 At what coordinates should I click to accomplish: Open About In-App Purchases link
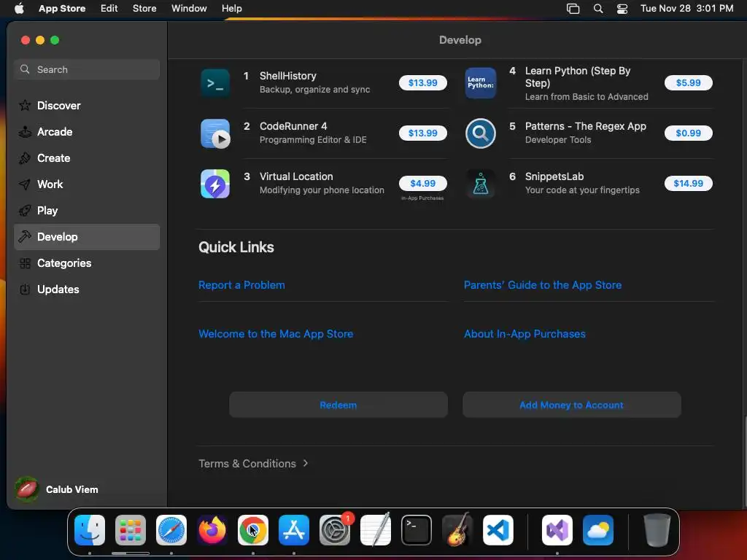(525, 334)
